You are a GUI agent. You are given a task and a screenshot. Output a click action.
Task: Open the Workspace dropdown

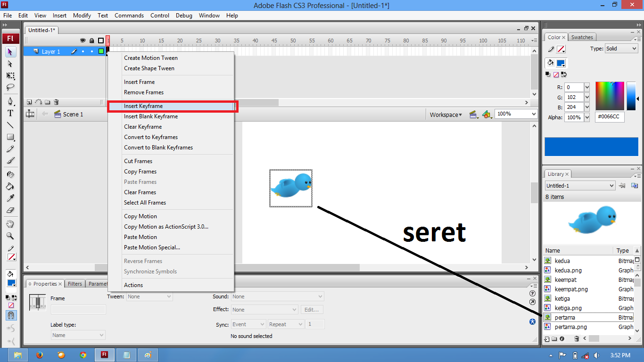click(446, 115)
